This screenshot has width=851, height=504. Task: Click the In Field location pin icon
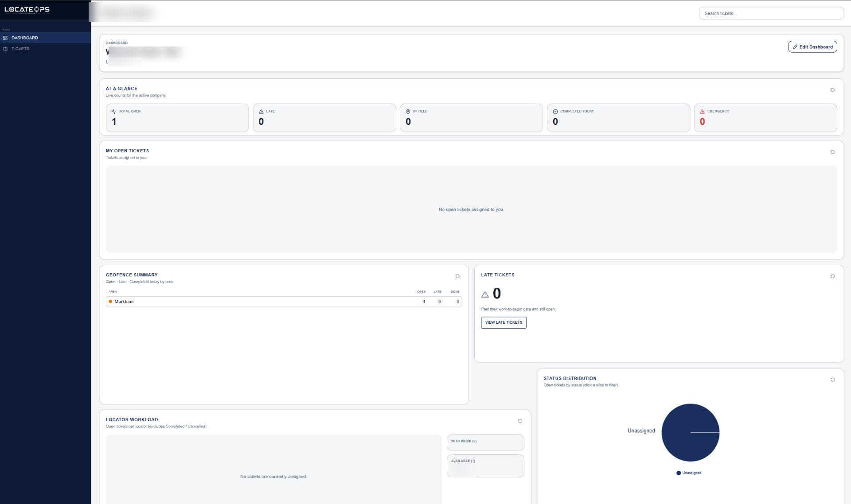pyautogui.click(x=408, y=112)
